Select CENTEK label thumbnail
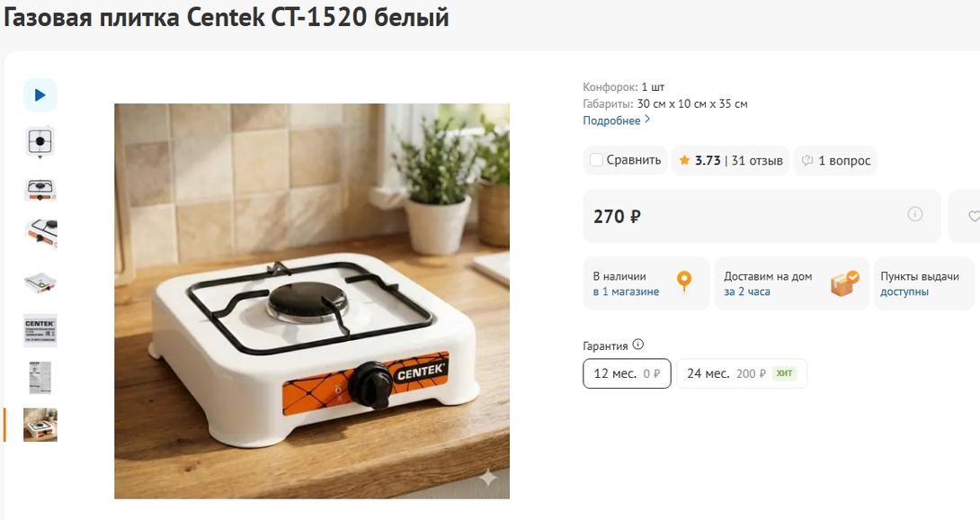980x520 pixels. click(x=40, y=330)
